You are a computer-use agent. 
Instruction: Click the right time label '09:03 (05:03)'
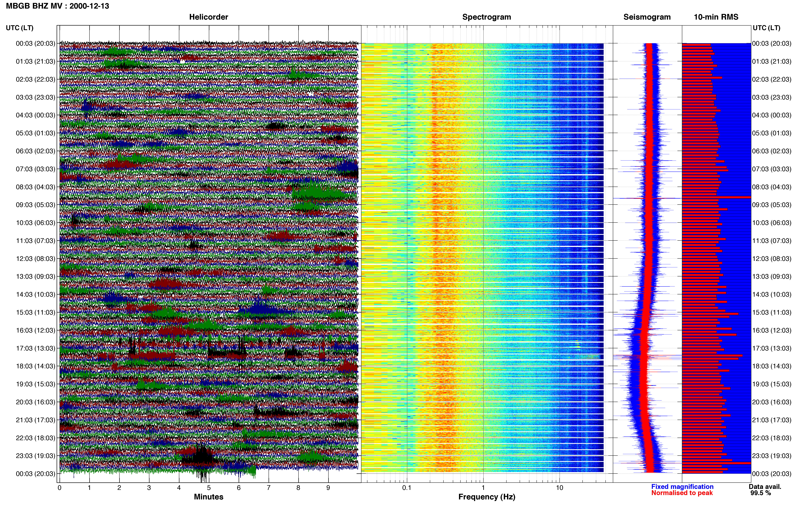(x=772, y=205)
